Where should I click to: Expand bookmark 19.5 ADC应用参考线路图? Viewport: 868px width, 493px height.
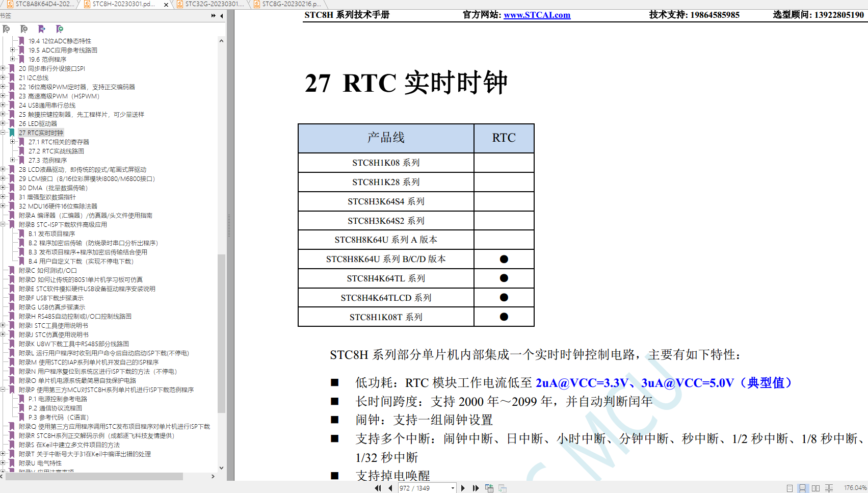point(13,50)
